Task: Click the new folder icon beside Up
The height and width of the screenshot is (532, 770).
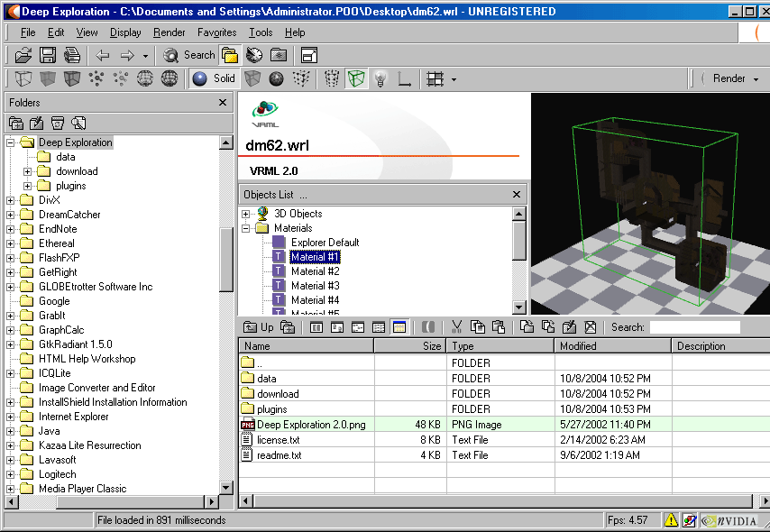Action: click(288, 327)
